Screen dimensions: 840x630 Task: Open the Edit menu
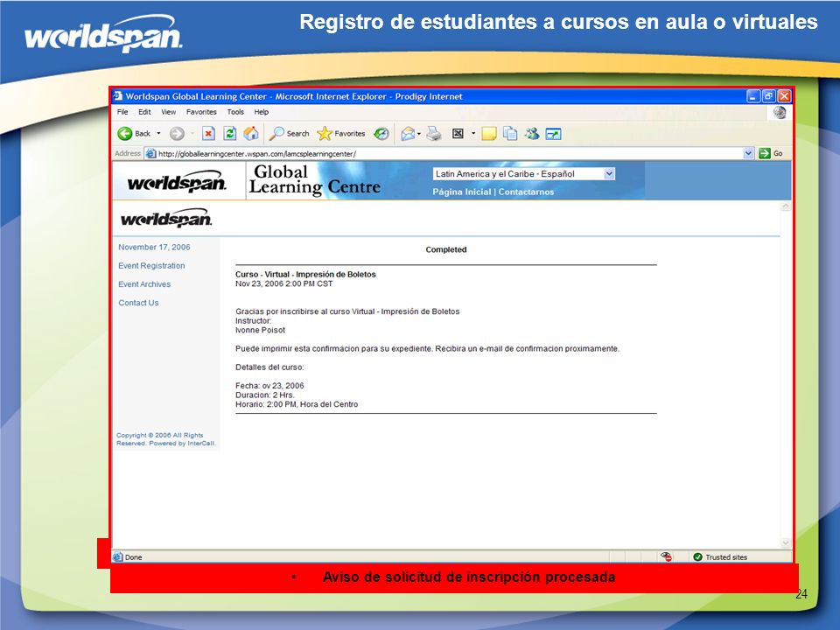[x=144, y=112]
